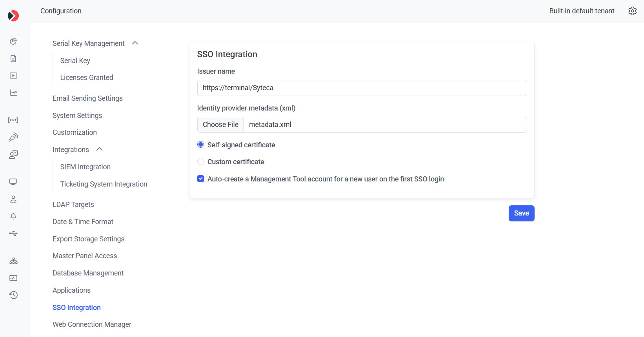Click the play button sessions icon
The image size is (644, 337).
(13, 76)
